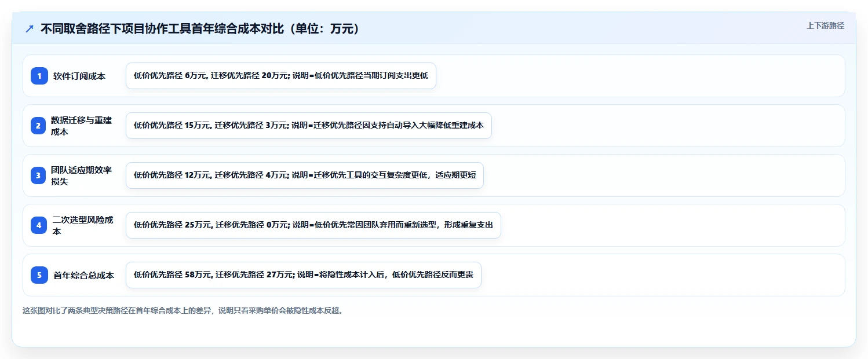Click the 上下游路径 label in the header
This screenshot has height=359, width=868.
point(825,25)
